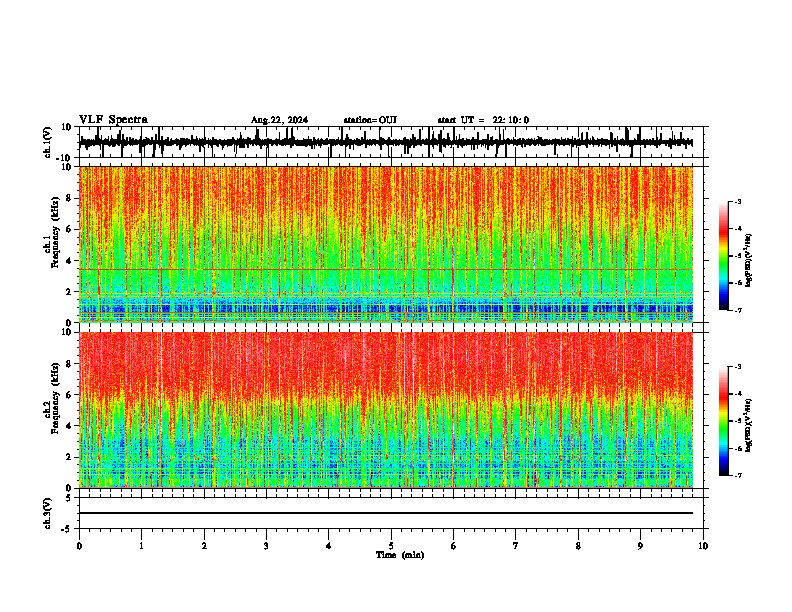Click the "2" tick on ch.2 frequency axis
The width and height of the screenshot is (792, 612).
pos(69,457)
